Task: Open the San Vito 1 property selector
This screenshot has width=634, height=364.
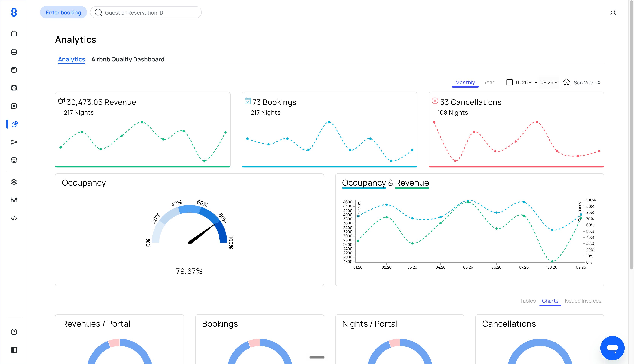Action: pos(587,82)
